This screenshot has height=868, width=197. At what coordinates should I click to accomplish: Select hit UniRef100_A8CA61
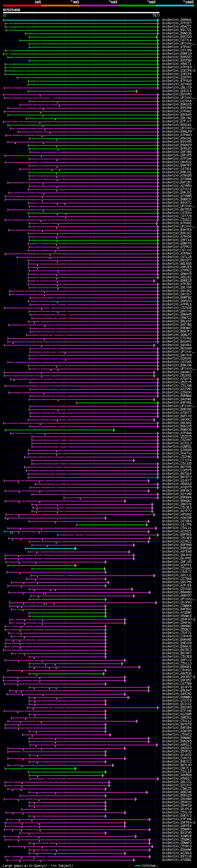point(176,422)
